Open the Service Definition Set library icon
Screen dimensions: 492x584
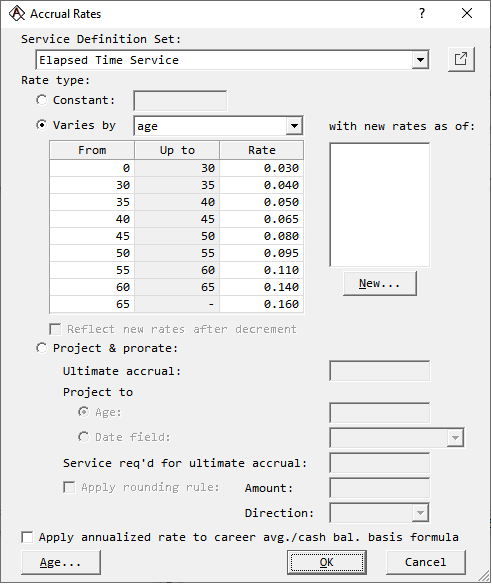pyautogui.click(x=461, y=59)
